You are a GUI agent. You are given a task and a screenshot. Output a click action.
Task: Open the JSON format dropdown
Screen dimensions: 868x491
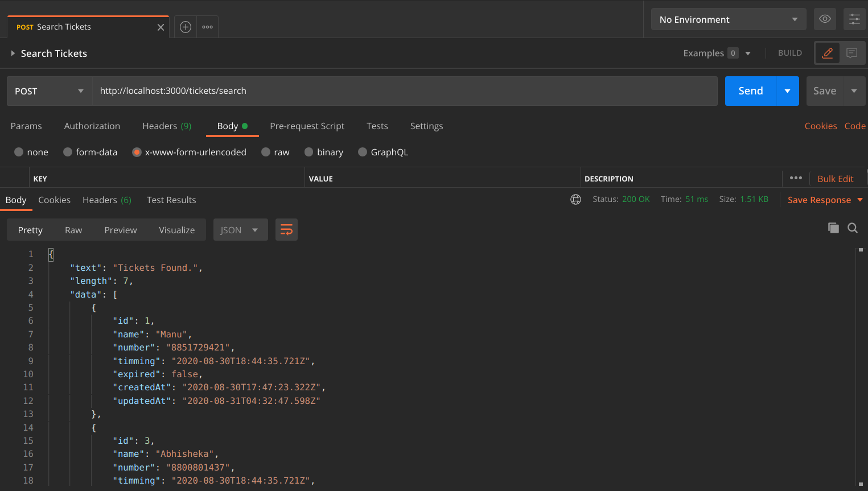(x=240, y=230)
